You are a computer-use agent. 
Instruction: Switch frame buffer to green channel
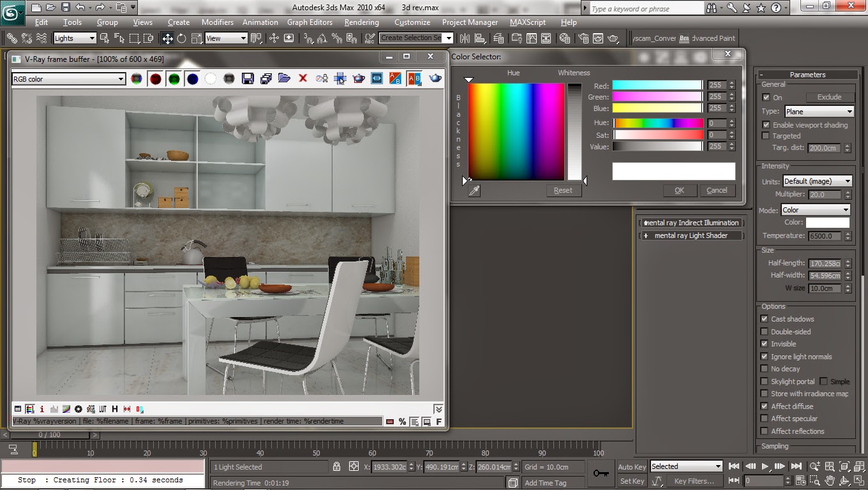(x=174, y=79)
